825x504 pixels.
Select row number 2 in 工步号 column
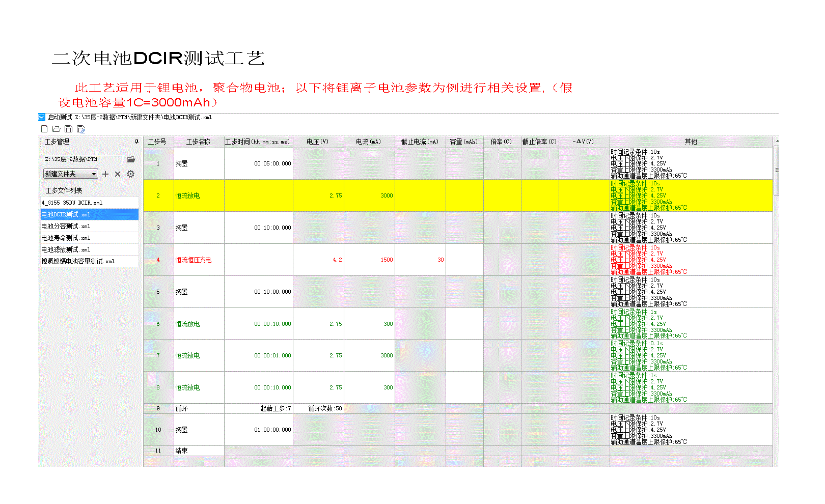[158, 195]
